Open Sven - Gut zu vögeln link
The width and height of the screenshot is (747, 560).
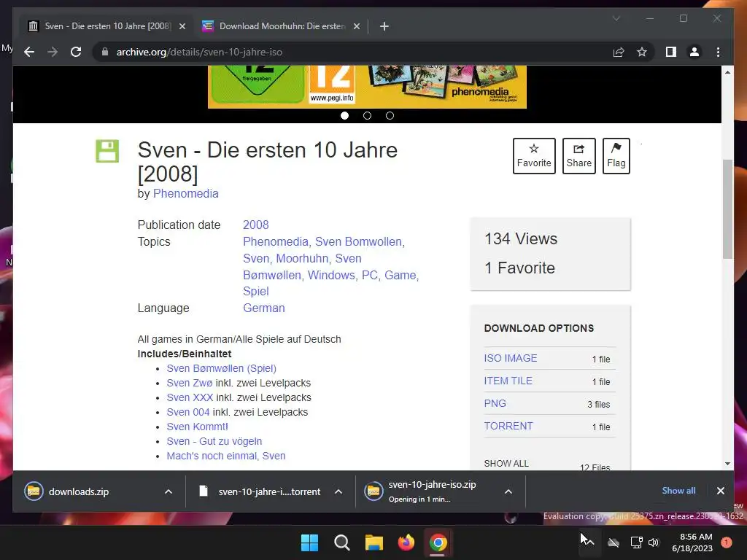214,441
